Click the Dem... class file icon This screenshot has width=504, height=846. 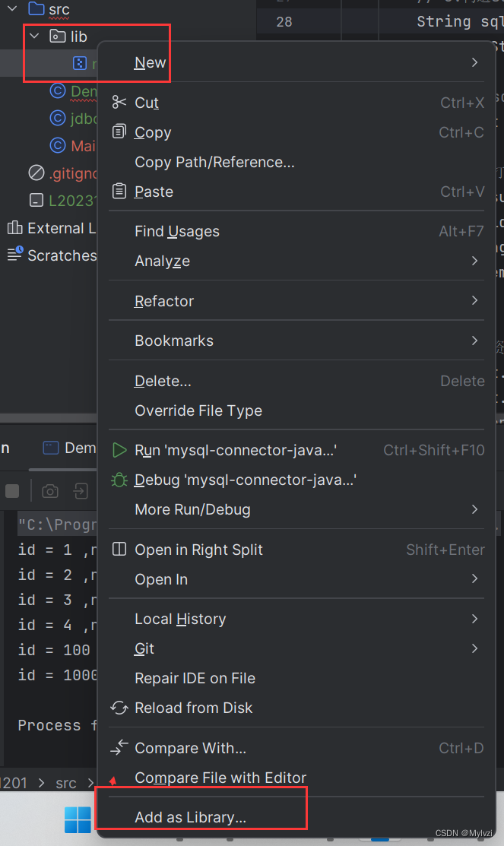58,90
